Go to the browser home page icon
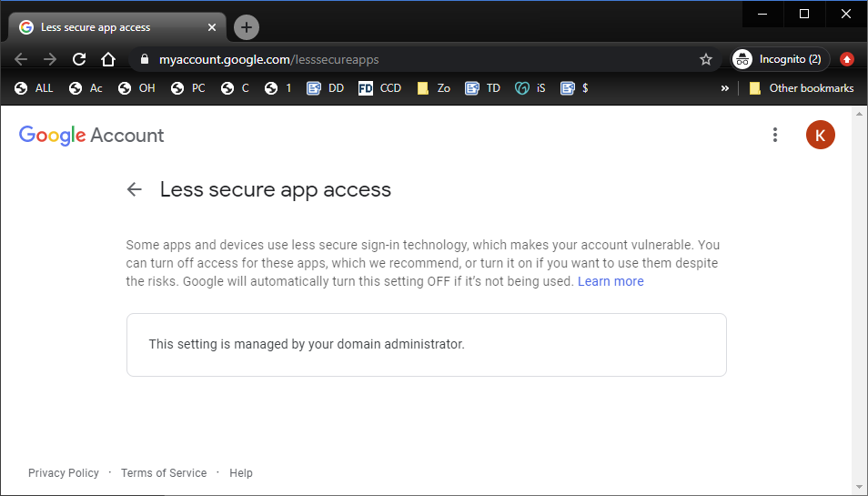The height and width of the screenshot is (496, 868). [x=107, y=59]
